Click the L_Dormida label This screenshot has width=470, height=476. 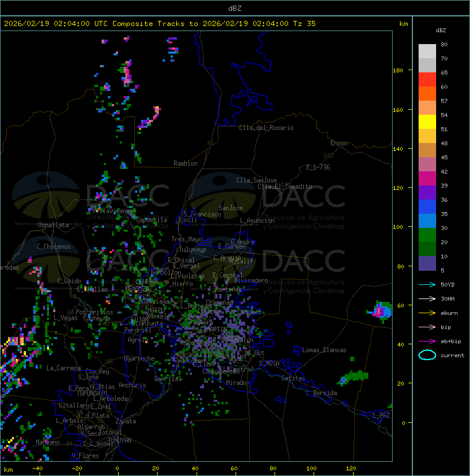[x=321, y=393]
